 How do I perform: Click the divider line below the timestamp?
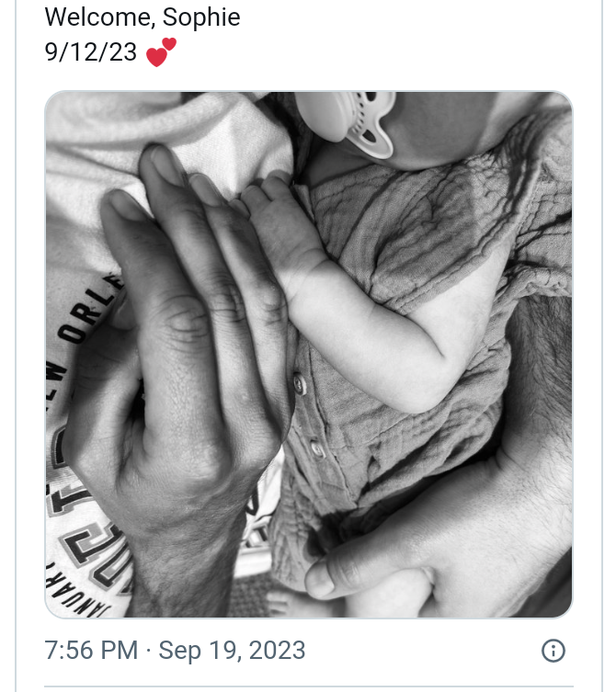coord(309,686)
